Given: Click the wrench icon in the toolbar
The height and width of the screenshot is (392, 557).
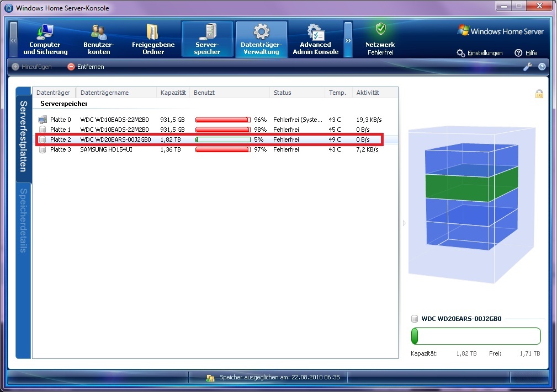Looking at the screenshot, I should click(x=528, y=67).
